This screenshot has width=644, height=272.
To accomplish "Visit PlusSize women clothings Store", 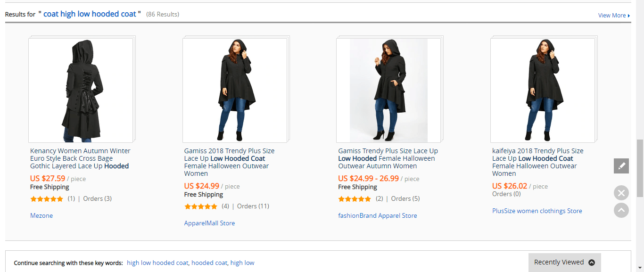I will point(537,211).
